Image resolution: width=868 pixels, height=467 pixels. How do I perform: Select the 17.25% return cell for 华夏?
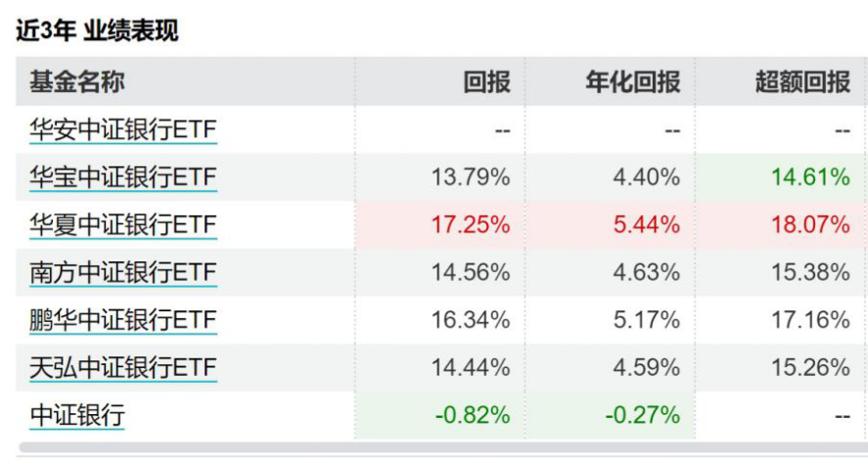pos(471,225)
